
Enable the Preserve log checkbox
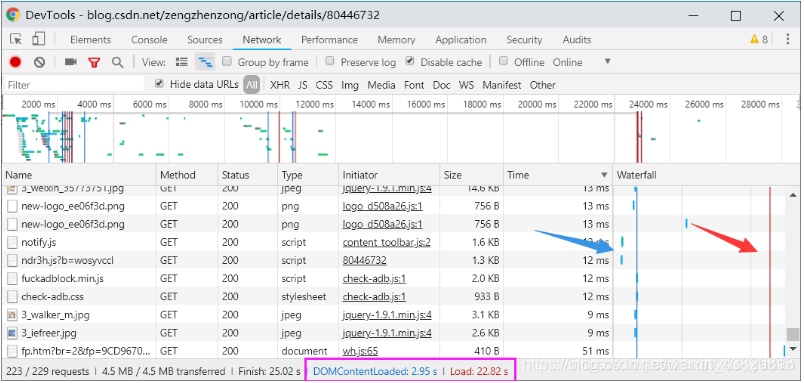330,62
